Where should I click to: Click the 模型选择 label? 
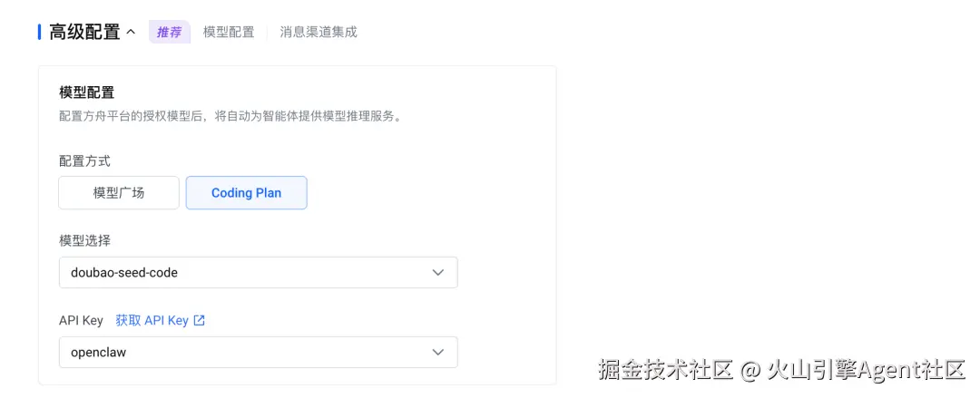(84, 240)
